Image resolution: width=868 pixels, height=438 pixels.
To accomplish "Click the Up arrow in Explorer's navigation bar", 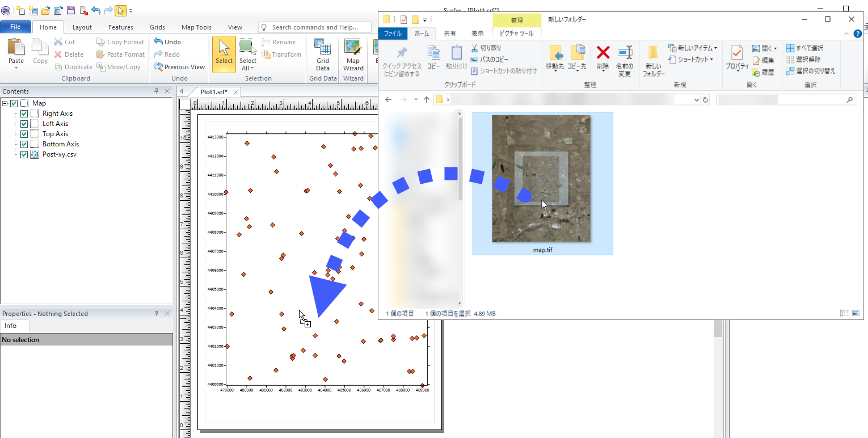I will click(427, 100).
